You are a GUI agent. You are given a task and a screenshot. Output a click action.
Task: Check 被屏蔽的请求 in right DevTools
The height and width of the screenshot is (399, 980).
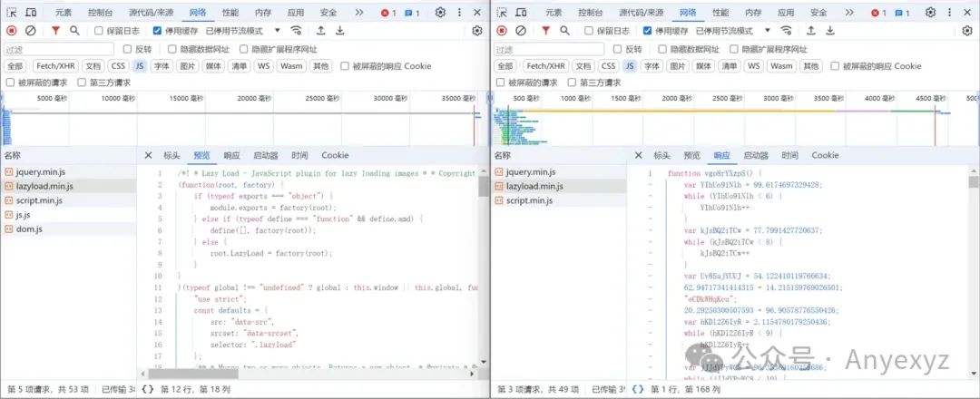click(x=500, y=83)
